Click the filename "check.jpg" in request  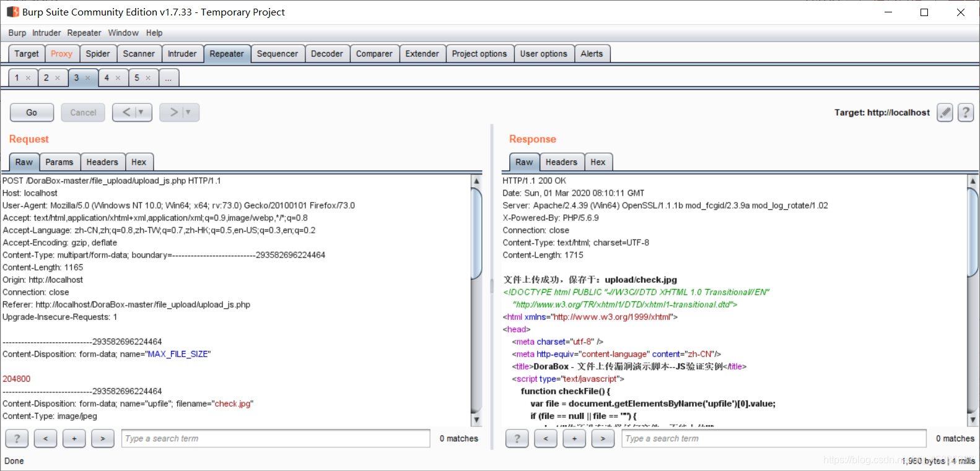coord(232,404)
